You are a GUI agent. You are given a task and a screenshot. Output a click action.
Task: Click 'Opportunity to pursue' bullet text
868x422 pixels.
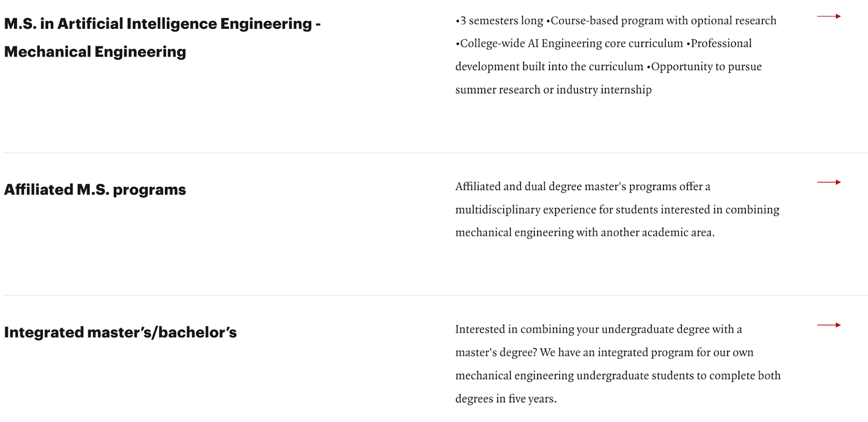point(706,67)
